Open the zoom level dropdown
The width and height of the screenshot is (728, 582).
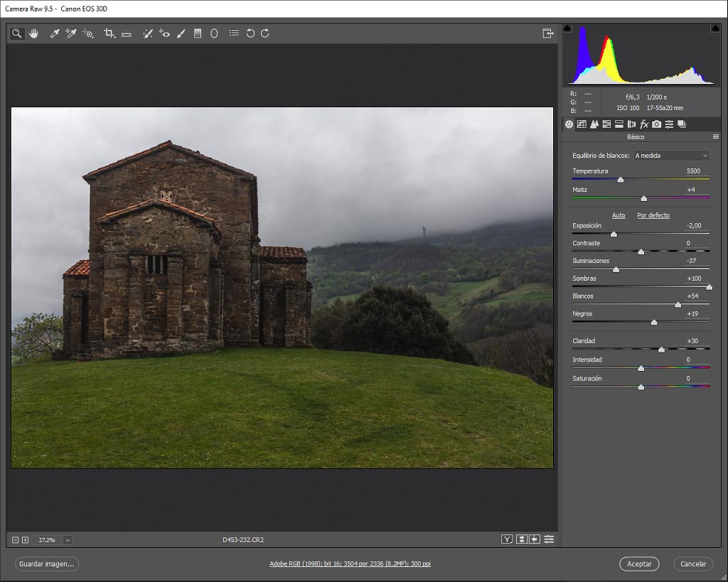coord(68,540)
